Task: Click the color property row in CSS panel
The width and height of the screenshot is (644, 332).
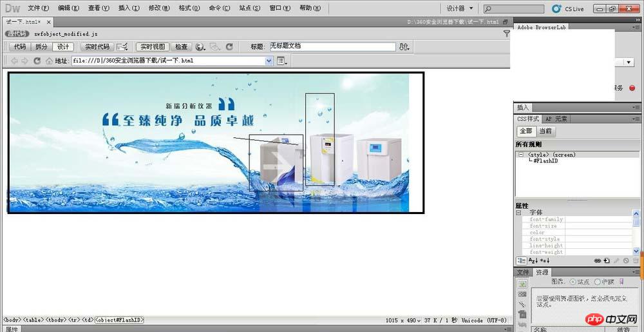Action: 537,233
